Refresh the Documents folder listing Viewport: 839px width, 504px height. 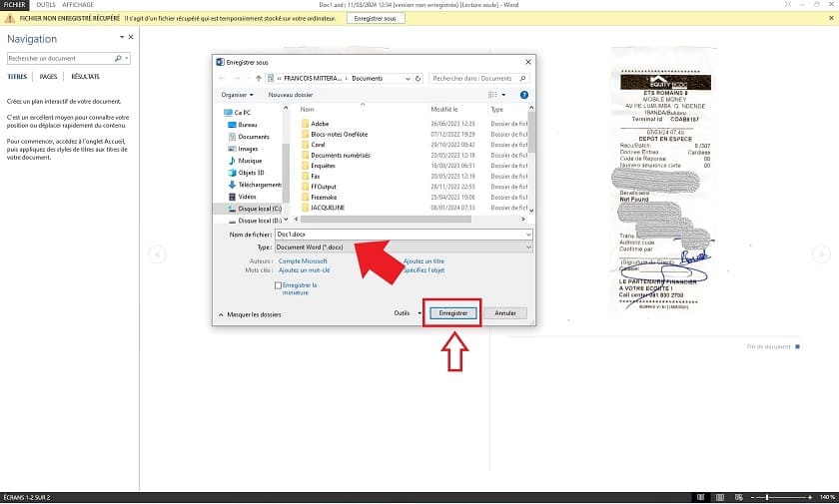point(420,78)
